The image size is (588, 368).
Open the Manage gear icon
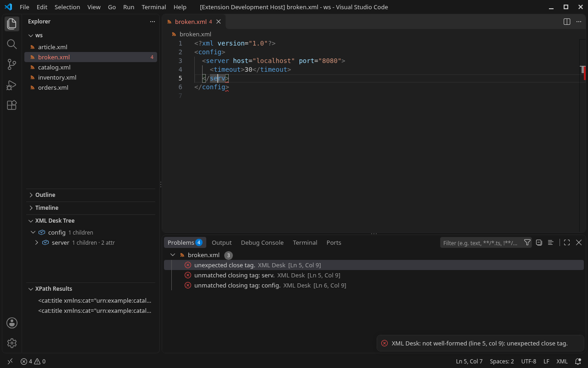coord(12,343)
